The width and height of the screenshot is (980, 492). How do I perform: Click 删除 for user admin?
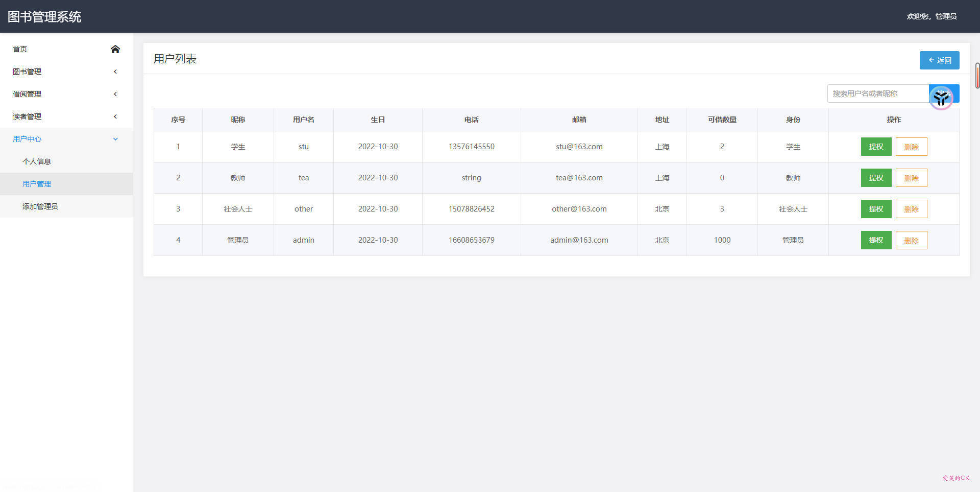pyautogui.click(x=911, y=240)
